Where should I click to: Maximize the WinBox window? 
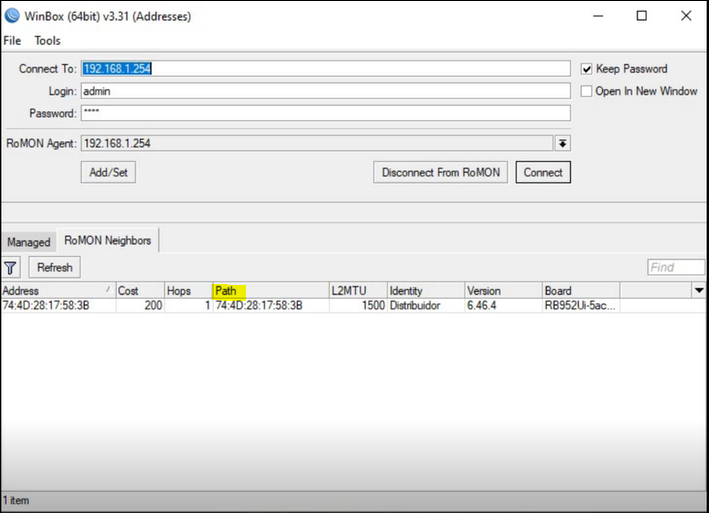[x=642, y=16]
